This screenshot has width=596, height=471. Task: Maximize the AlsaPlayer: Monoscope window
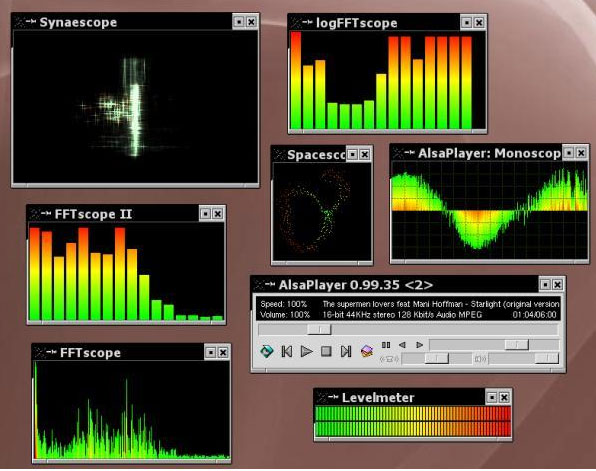pyautogui.click(x=569, y=153)
